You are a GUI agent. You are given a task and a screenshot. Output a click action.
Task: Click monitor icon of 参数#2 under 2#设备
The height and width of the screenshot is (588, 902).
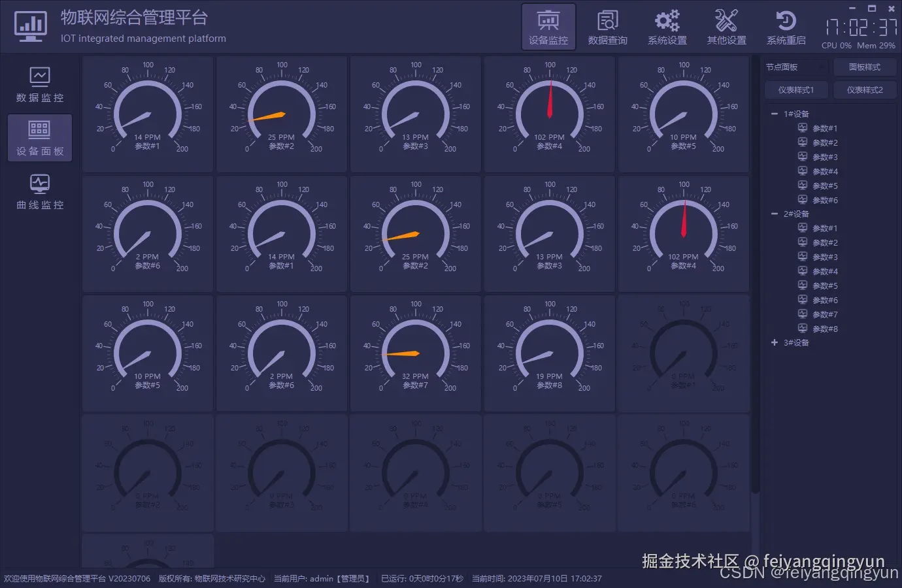[803, 242]
